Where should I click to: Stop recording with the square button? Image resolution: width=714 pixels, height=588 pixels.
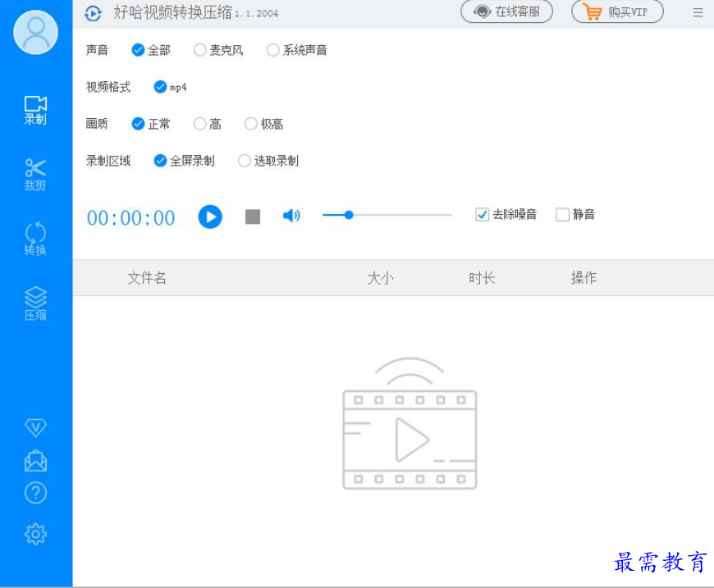coord(253,217)
